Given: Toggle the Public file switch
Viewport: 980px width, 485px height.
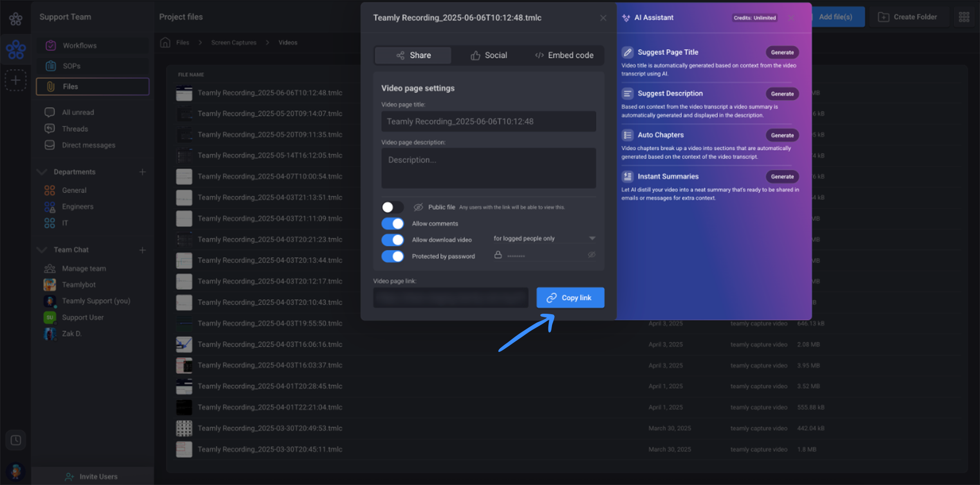Looking at the screenshot, I should [393, 207].
